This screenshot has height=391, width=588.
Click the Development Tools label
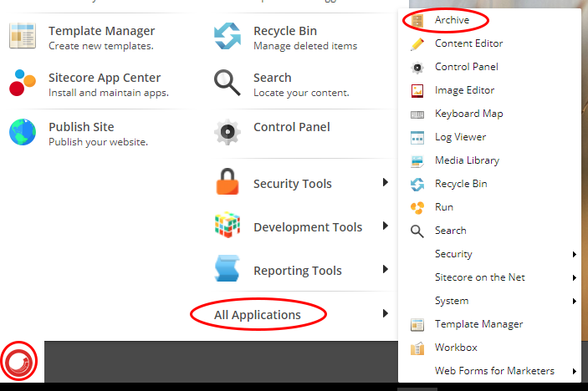(308, 227)
